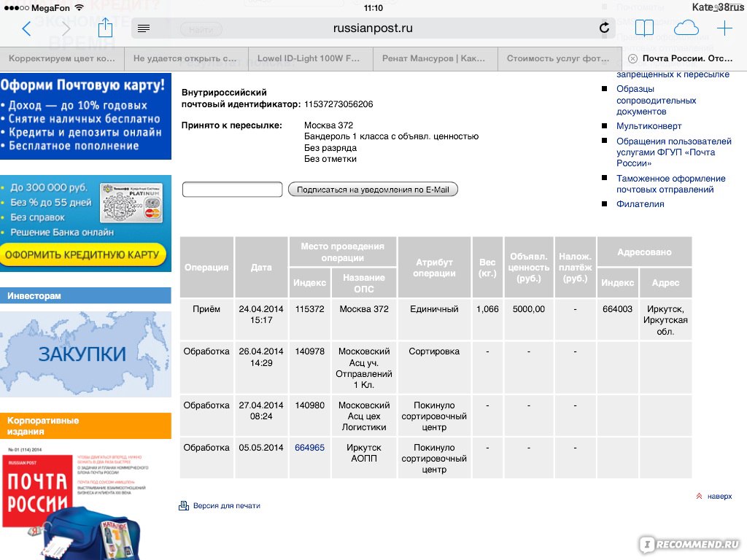Tap Reader view lines icon in address bar
747x560 pixels.
[x=144, y=28]
